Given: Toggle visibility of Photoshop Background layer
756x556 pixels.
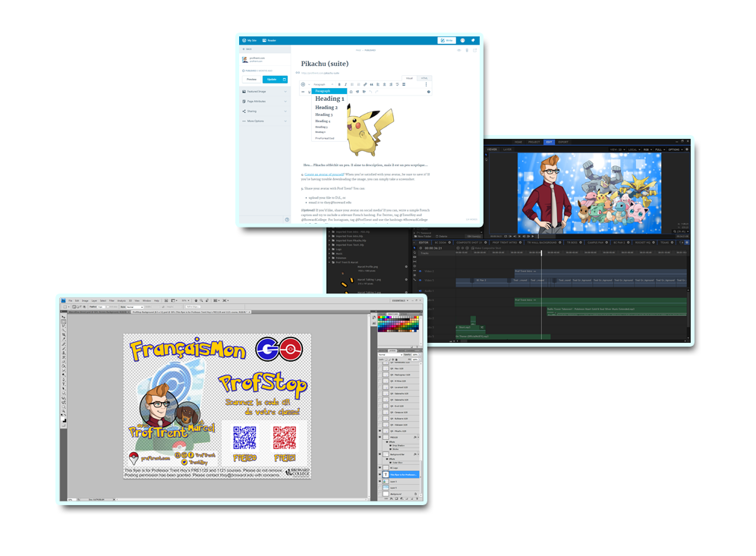Looking at the screenshot, I should pyautogui.click(x=380, y=494).
